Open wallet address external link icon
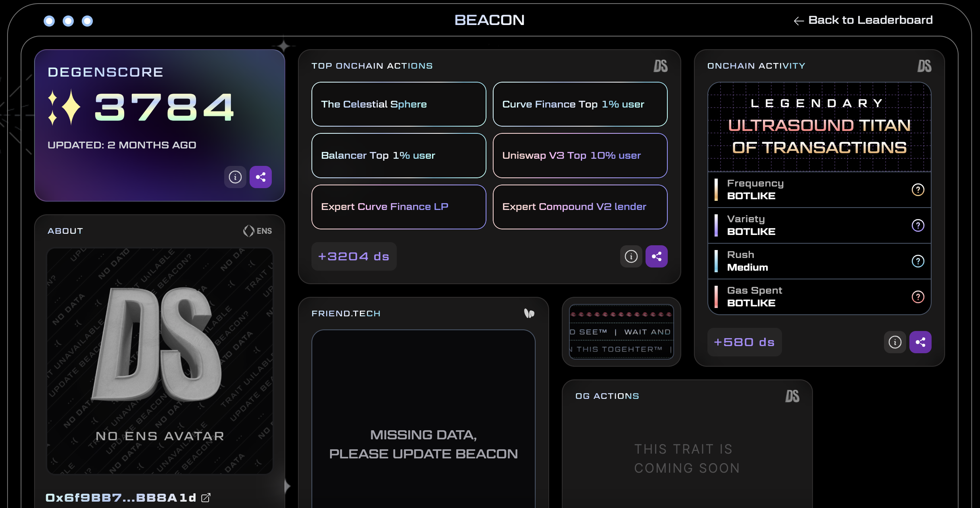 [206, 498]
